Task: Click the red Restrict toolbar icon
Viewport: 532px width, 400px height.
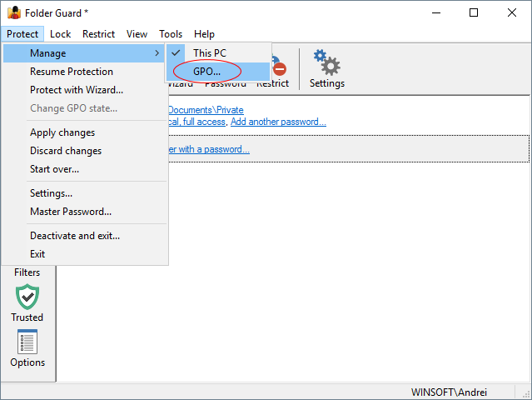Action: (279, 68)
